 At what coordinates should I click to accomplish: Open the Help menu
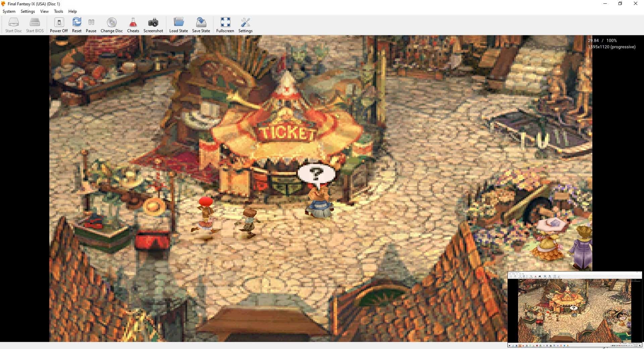point(72,11)
